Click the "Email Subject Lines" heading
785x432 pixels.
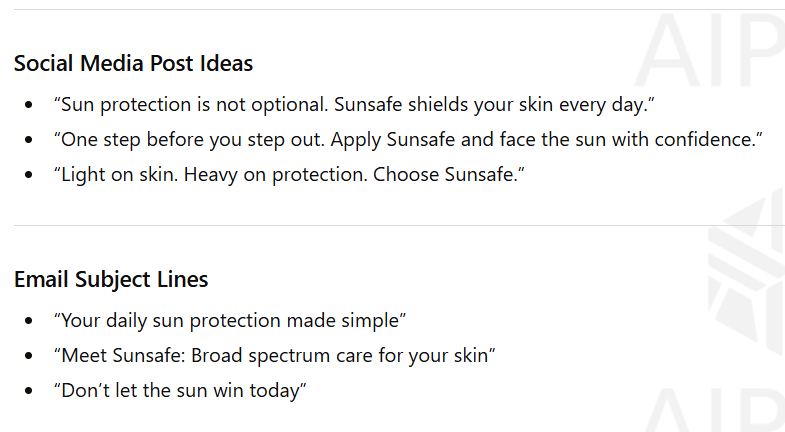point(111,280)
